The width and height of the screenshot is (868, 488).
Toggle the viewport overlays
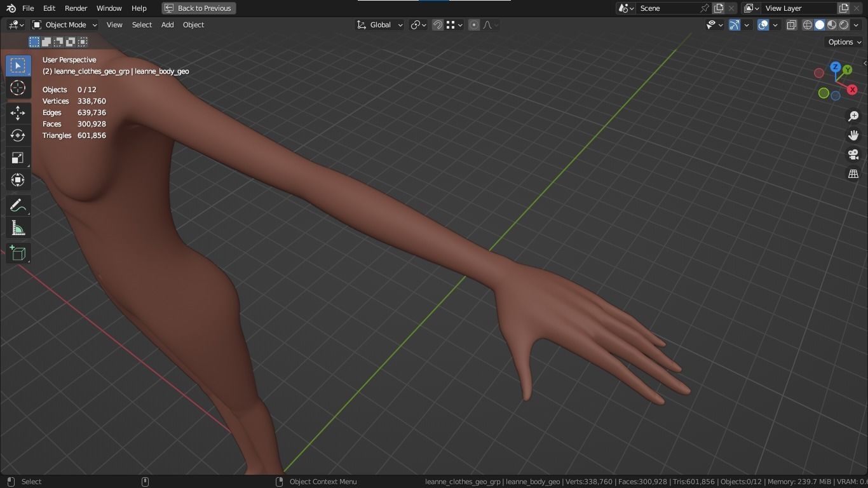(763, 25)
